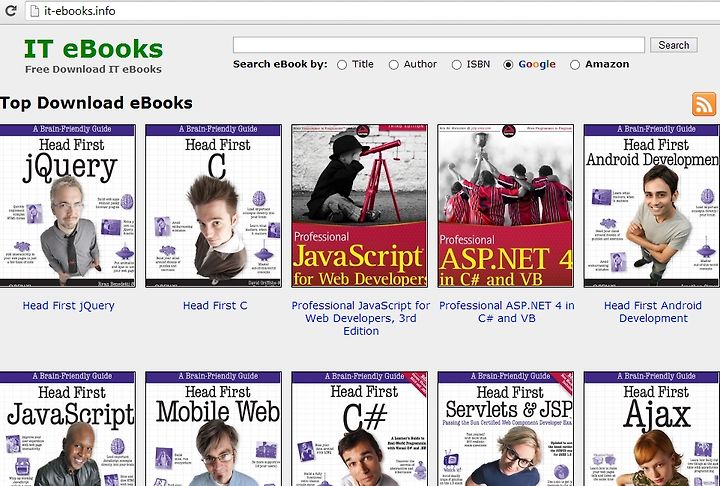Click the Top Download eBooks heading
Viewport: 720px width, 486px height.
coord(96,103)
